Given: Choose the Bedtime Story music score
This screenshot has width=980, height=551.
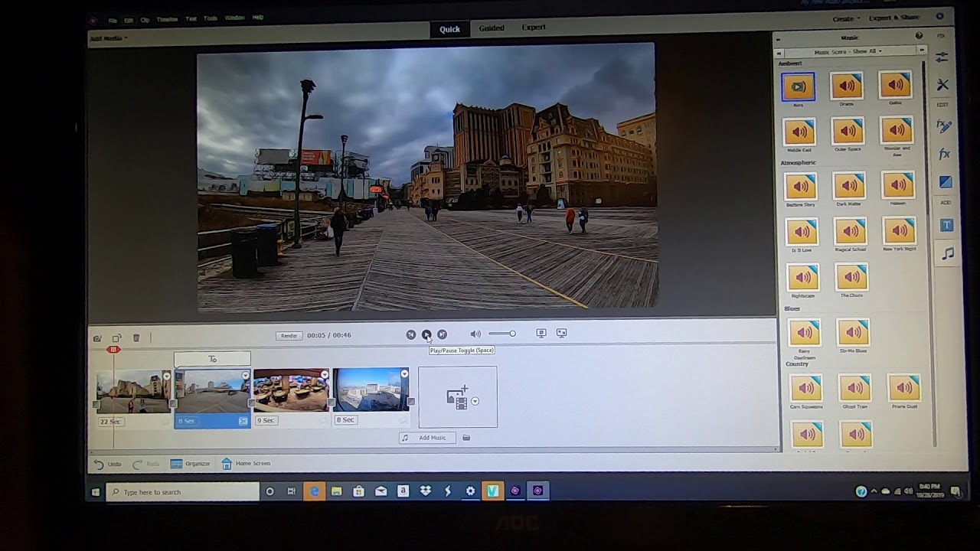Looking at the screenshot, I should [x=800, y=186].
